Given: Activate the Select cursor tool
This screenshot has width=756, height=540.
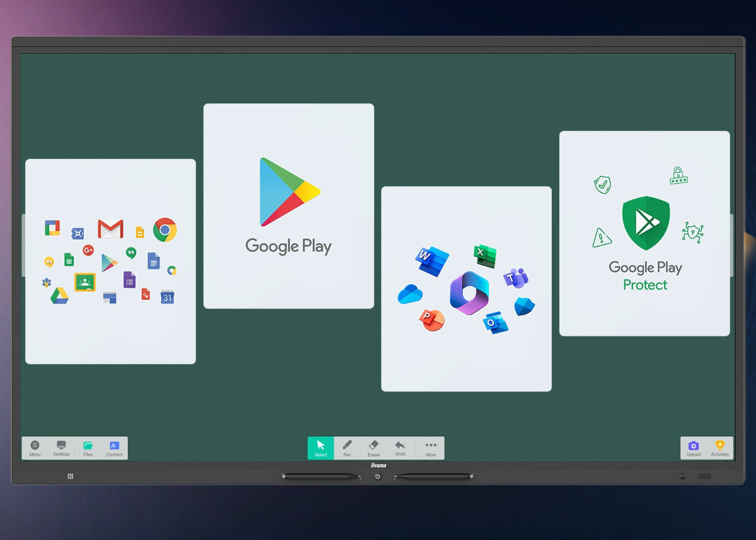Looking at the screenshot, I should pos(321,448).
